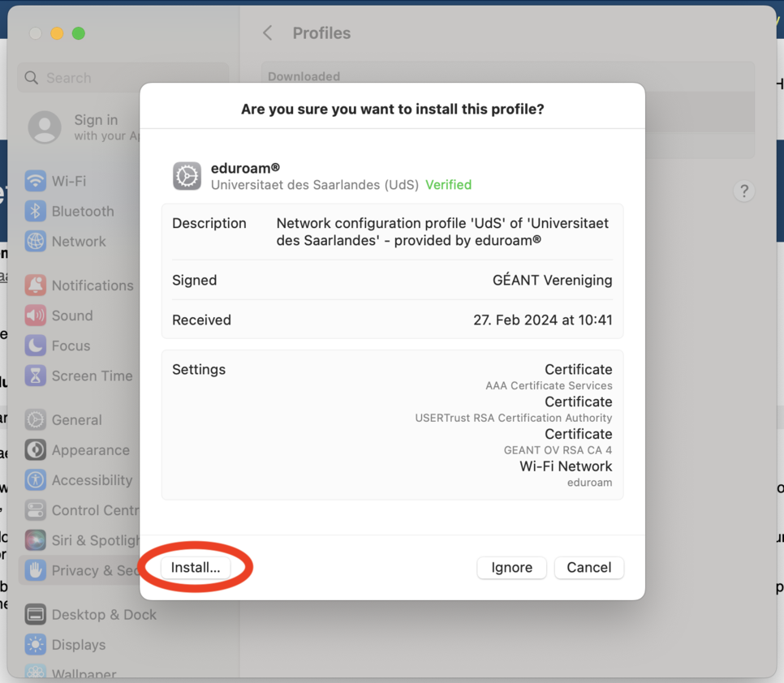Open the Screen Time hourglass icon
The image size is (784, 683).
click(x=36, y=376)
